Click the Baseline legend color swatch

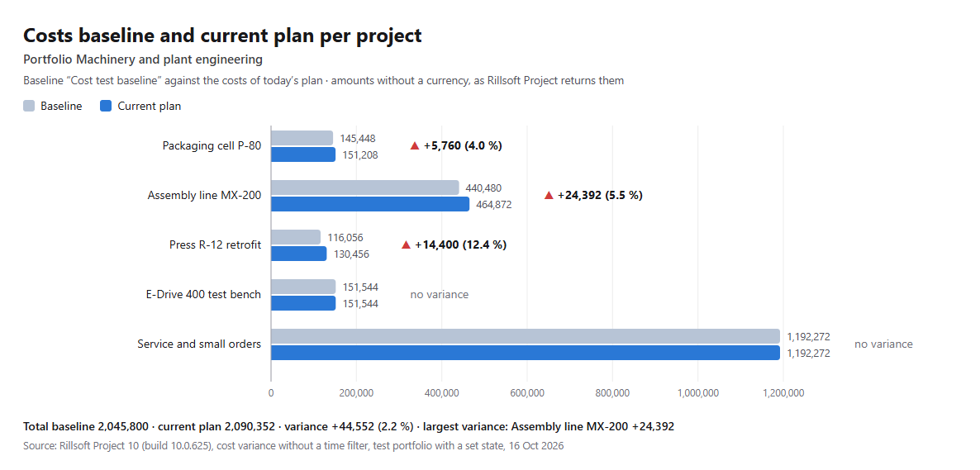[29, 107]
